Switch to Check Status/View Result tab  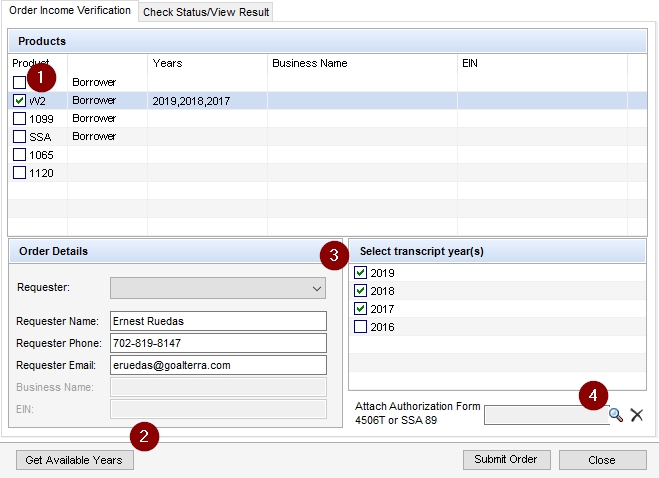pyautogui.click(x=206, y=12)
